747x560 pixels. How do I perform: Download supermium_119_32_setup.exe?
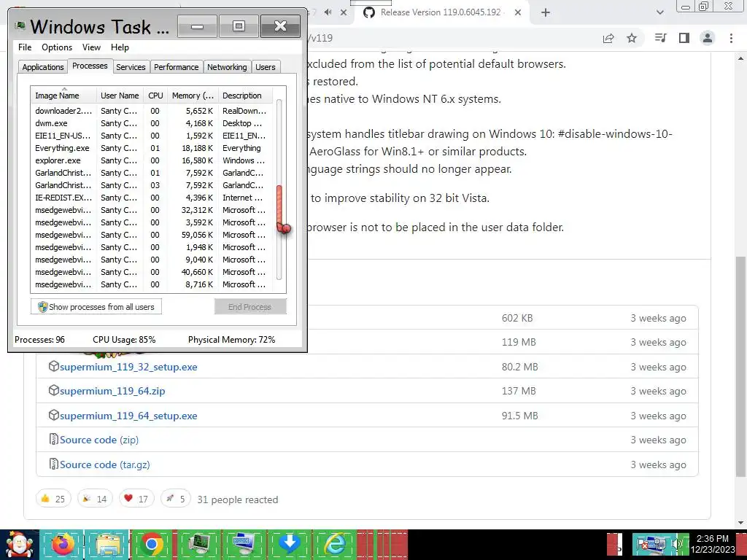pos(128,367)
